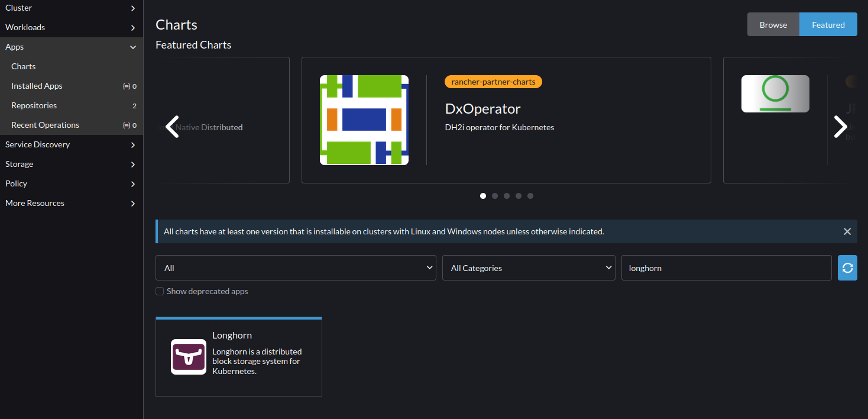Click the Longhorn bull logo icon
This screenshot has height=419, width=868.
point(189,357)
